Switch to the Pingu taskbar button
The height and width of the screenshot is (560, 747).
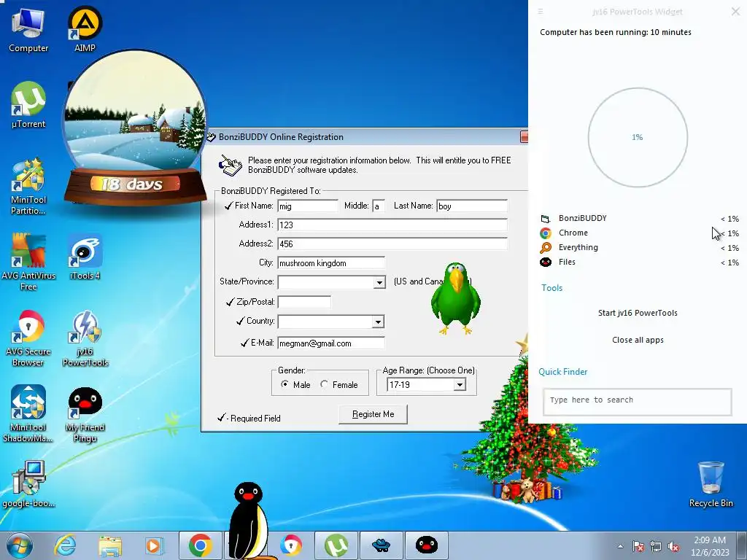pos(426,545)
